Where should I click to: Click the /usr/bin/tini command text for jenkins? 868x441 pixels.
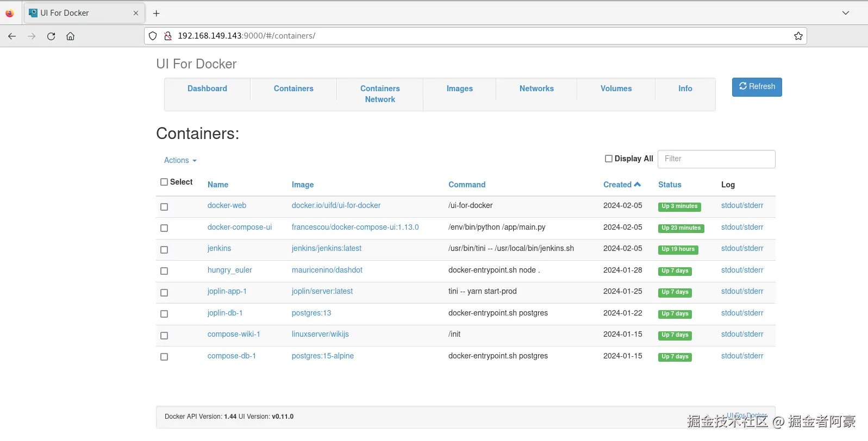pyautogui.click(x=511, y=248)
